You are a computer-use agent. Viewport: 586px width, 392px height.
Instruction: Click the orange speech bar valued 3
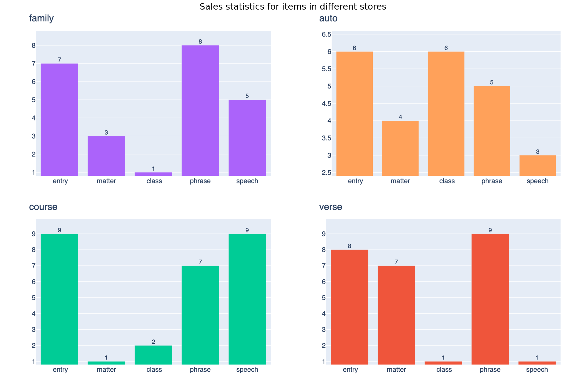click(538, 165)
